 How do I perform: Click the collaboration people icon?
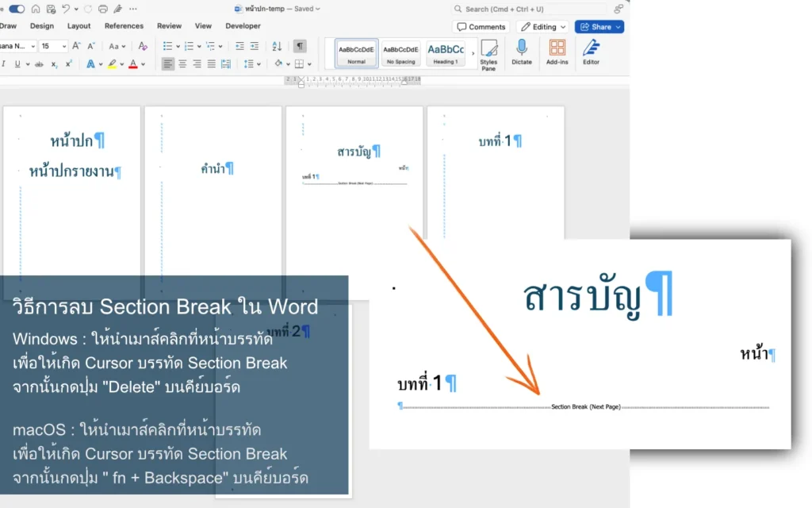tap(619, 9)
